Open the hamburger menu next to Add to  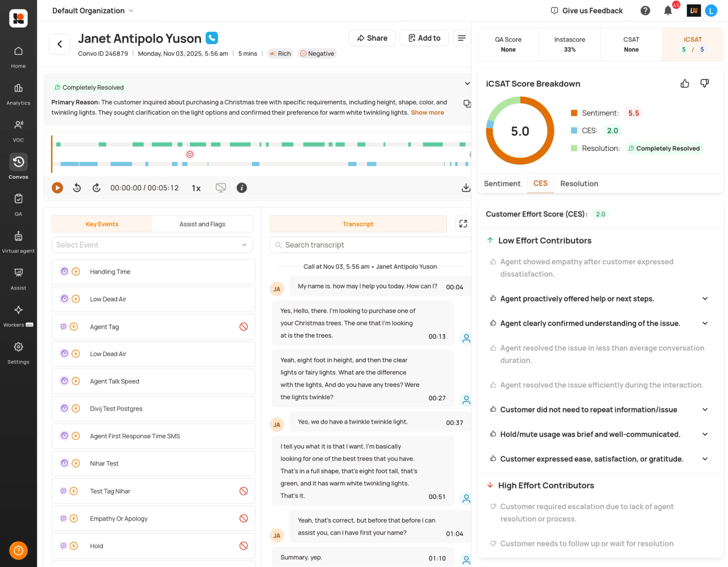(462, 38)
